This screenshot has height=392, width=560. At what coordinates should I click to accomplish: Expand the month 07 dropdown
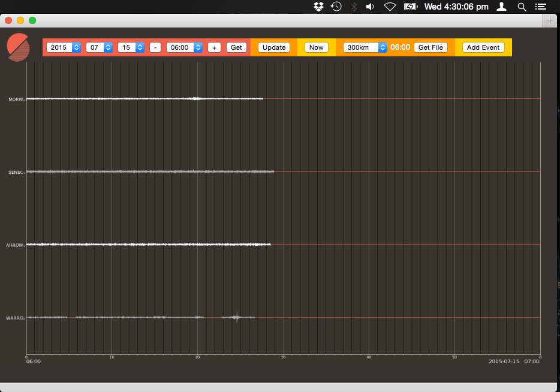click(100, 47)
